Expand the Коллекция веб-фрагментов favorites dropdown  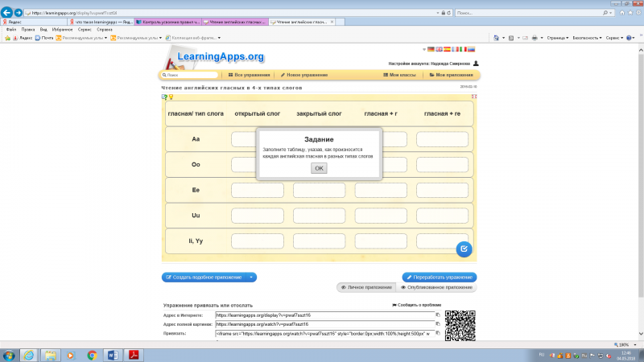pyautogui.click(x=219, y=38)
